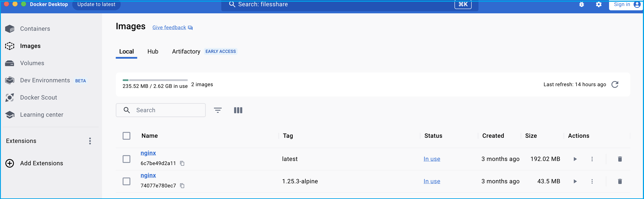Click the 1.25.3-alpine tag text
Screen dimensions: 644x199
300,181
